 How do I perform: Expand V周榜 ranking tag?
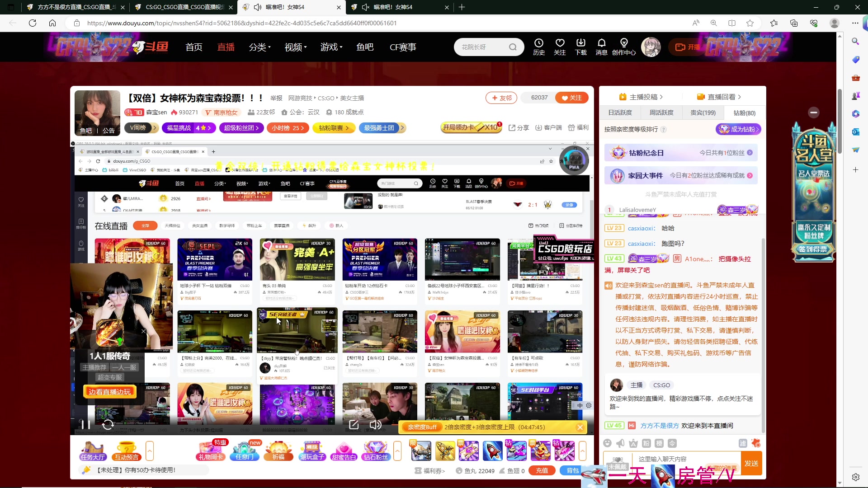click(x=141, y=128)
